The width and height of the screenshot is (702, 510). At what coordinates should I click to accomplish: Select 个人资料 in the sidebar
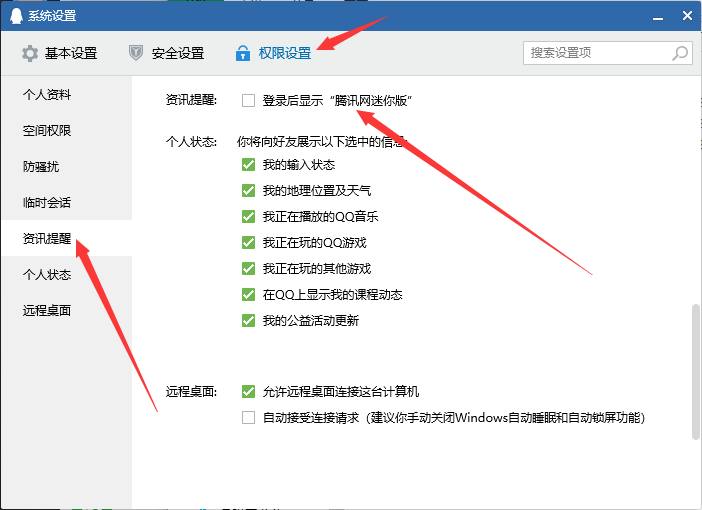point(47,95)
